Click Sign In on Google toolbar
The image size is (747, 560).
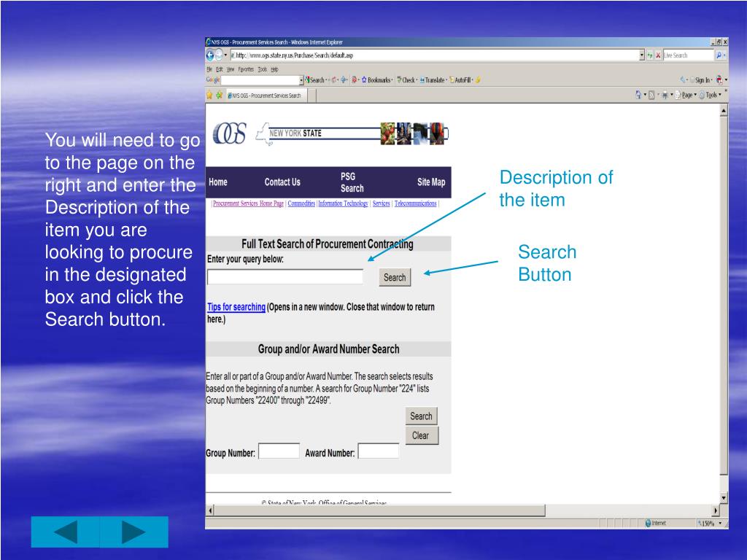click(701, 80)
